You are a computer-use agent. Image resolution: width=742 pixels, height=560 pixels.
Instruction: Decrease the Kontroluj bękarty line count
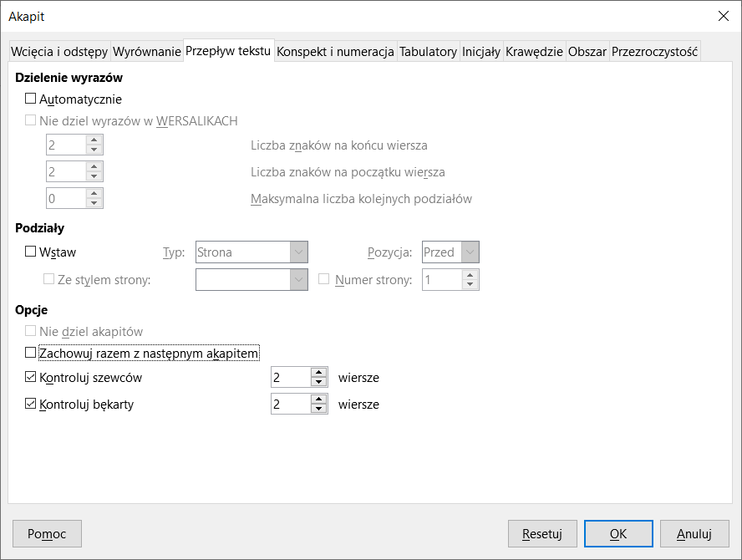[318, 410]
